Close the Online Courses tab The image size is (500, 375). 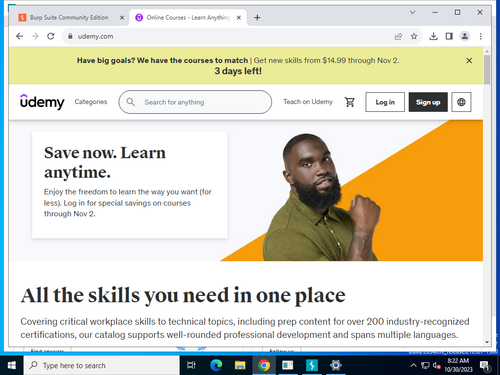(x=239, y=18)
